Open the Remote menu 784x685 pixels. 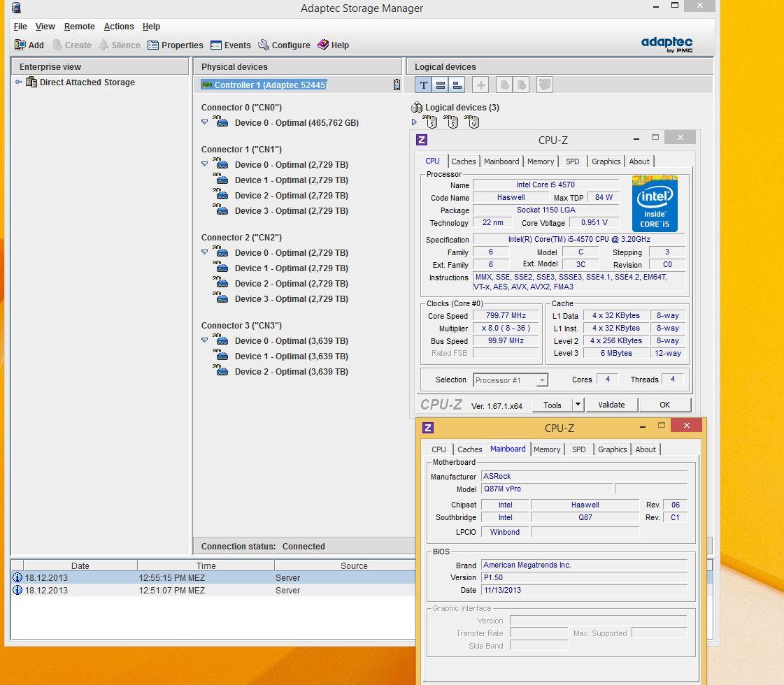80,27
